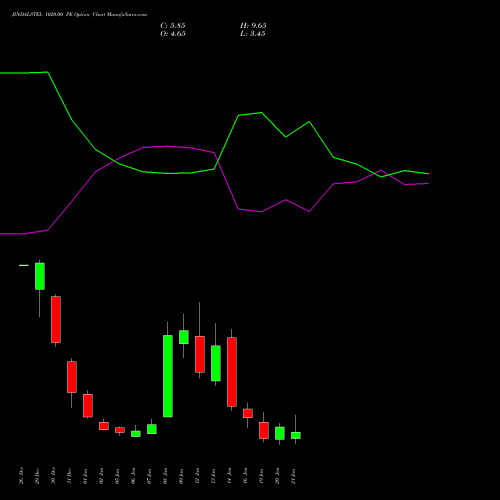Click the high value H: 9.65
Image resolution: width=500 pixels, height=500 pixels.
253,26
